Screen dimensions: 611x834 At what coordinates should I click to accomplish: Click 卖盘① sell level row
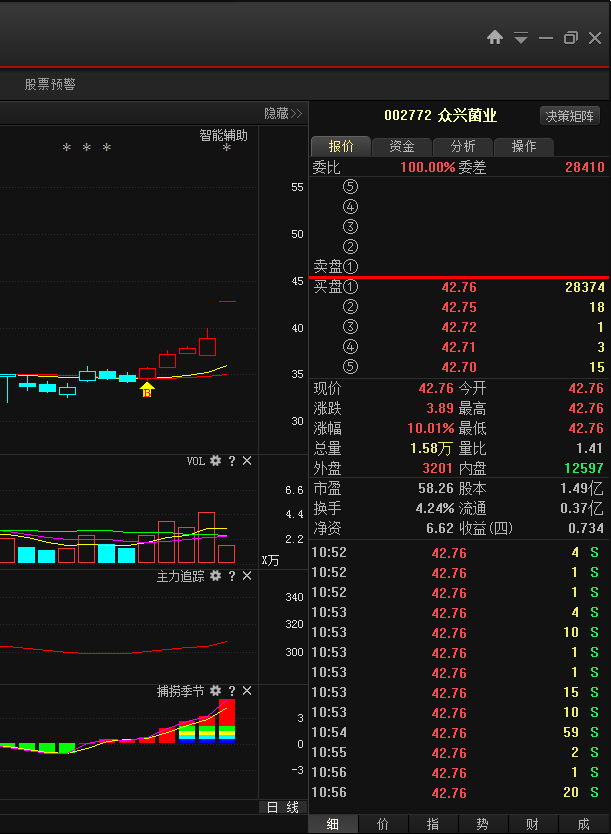click(458, 266)
